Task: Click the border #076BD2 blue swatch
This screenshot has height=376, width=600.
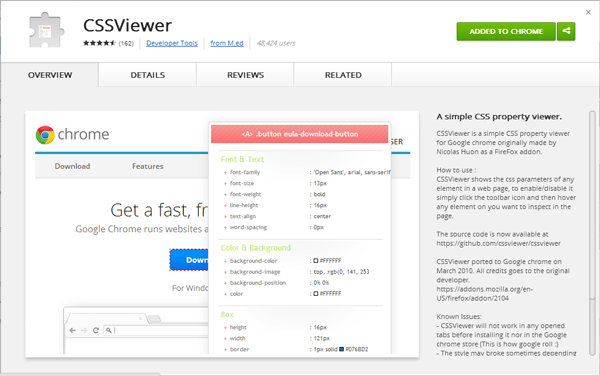Action: coord(342,349)
